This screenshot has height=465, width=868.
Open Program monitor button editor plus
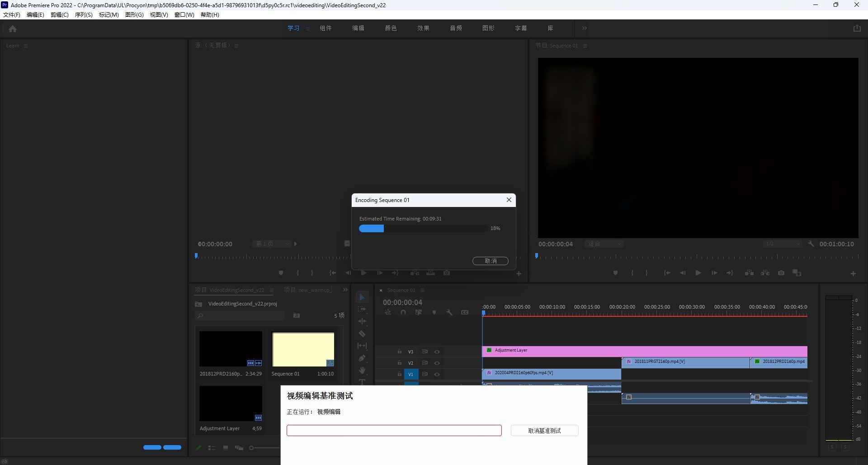coord(853,273)
